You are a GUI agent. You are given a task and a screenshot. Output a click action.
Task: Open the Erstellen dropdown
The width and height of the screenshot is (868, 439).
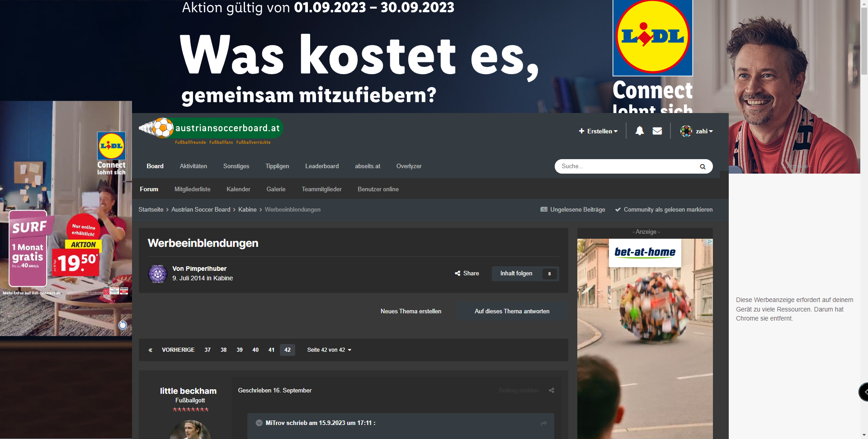tap(598, 131)
